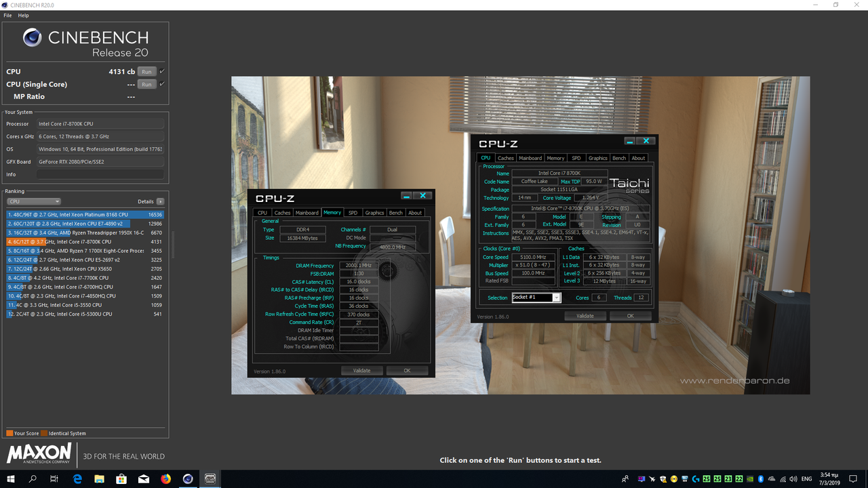Viewport: 868px width, 488px height.
Task: Open NVIDIA tray icon
Action: [x=750, y=479]
